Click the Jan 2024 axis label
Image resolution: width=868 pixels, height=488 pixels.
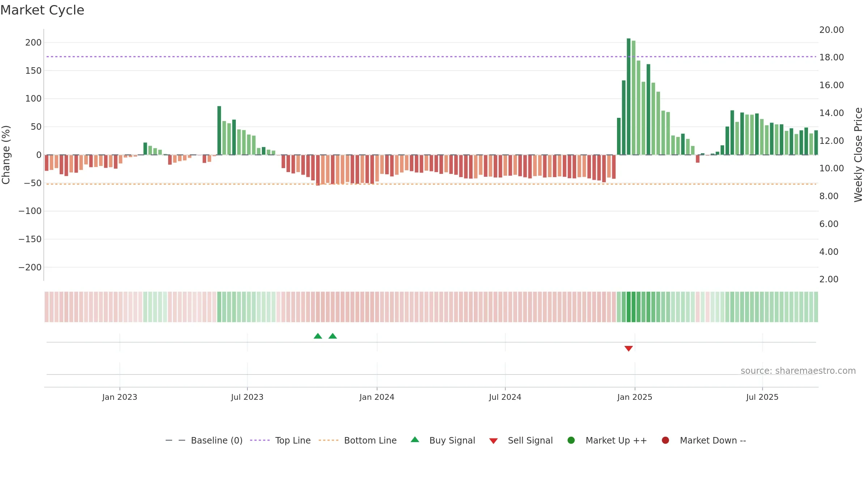[x=377, y=397]
